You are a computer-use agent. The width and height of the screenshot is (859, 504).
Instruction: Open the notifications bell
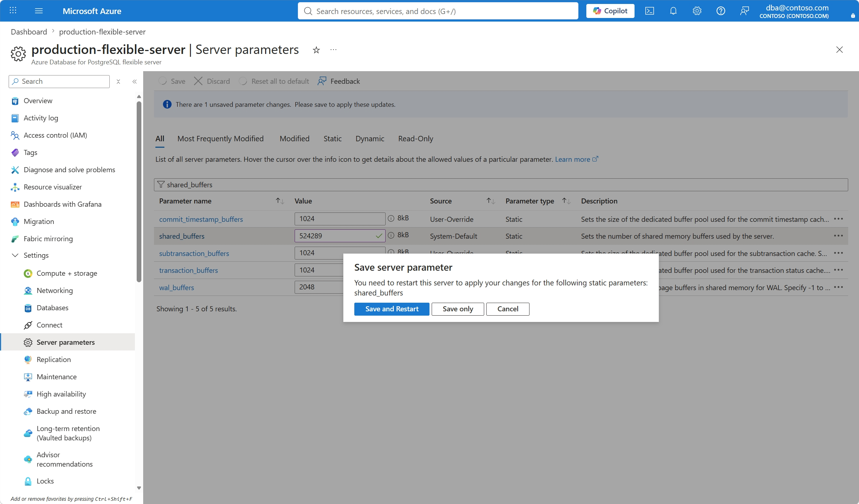click(x=673, y=11)
